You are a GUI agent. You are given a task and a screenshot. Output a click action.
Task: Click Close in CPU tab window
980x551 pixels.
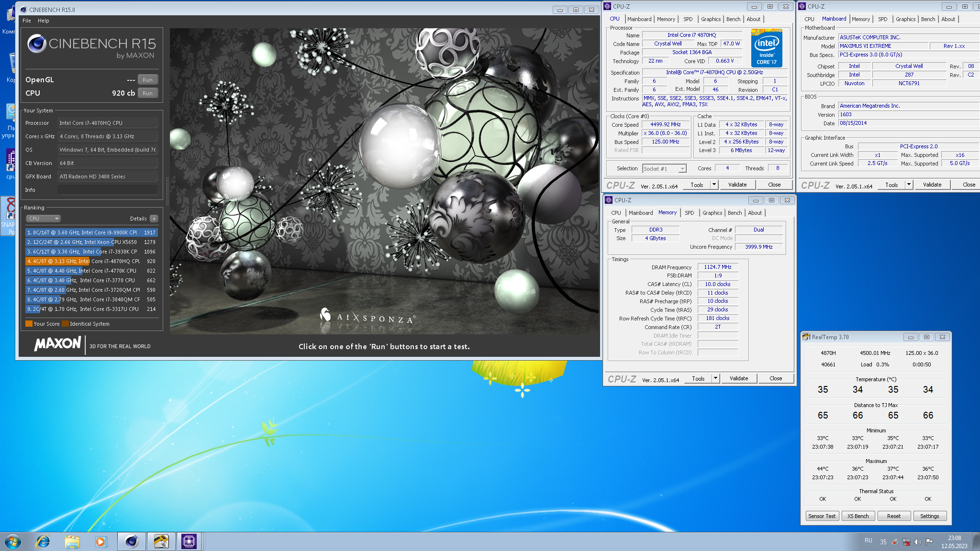pos(774,185)
